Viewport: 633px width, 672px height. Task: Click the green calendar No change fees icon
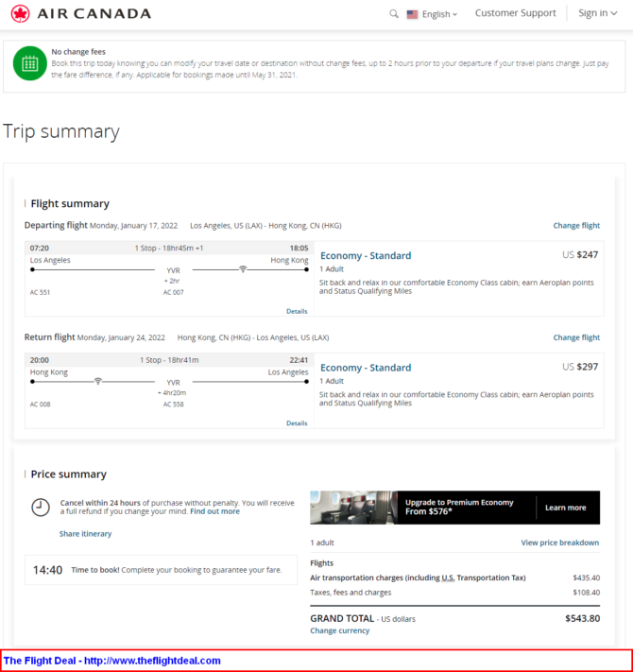coord(30,63)
